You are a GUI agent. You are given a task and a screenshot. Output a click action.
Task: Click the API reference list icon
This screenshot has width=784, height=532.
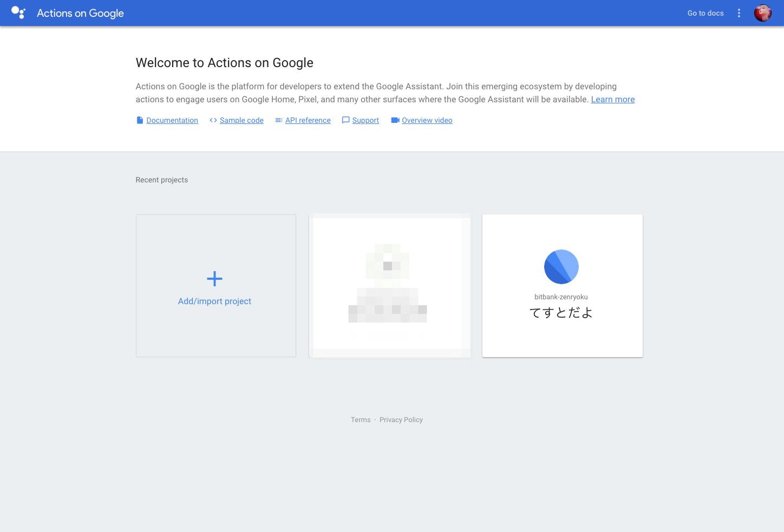point(279,120)
